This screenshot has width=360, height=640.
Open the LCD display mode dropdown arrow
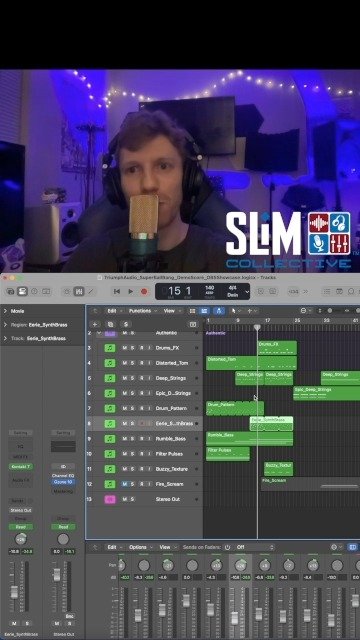(247, 291)
